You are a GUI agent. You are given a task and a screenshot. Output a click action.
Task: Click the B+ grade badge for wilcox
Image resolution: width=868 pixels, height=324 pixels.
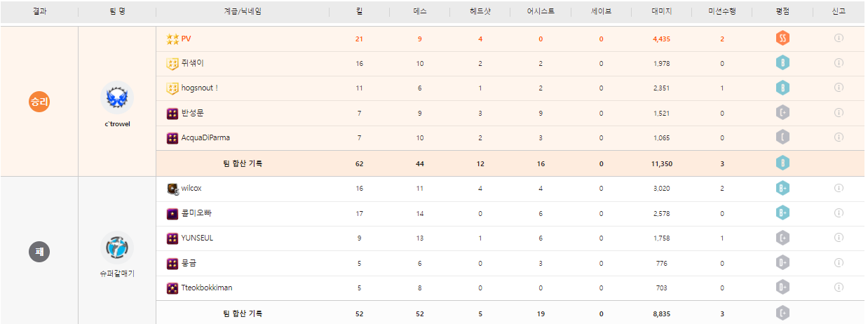pos(783,189)
